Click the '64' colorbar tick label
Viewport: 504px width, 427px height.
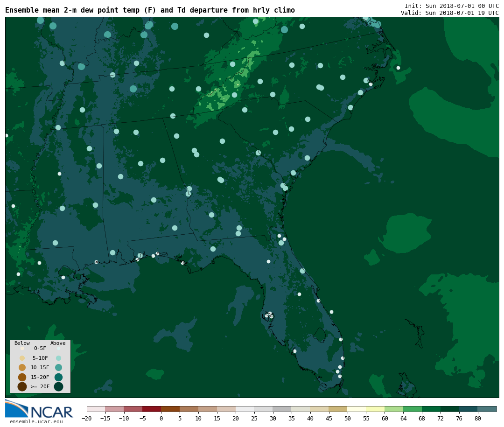click(x=404, y=419)
